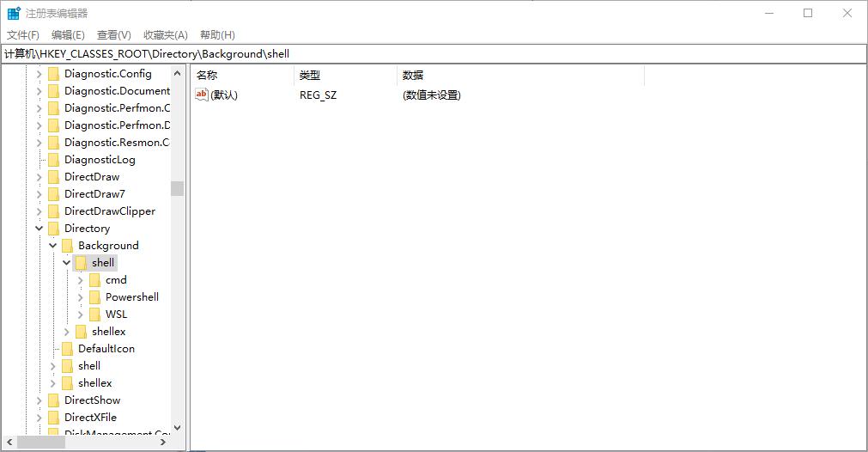Maximize the Registry Editor window
The width and height of the screenshot is (868, 452).
pos(808,13)
